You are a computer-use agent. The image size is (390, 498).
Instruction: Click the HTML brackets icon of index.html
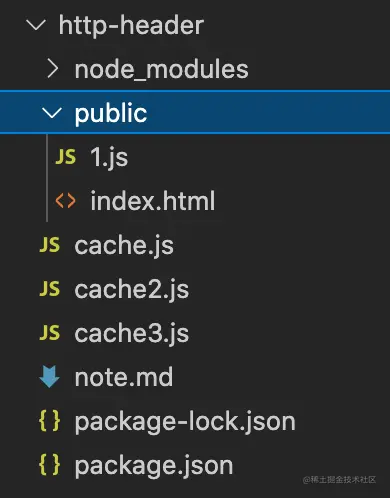pyautogui.click(x=66, y=201)
